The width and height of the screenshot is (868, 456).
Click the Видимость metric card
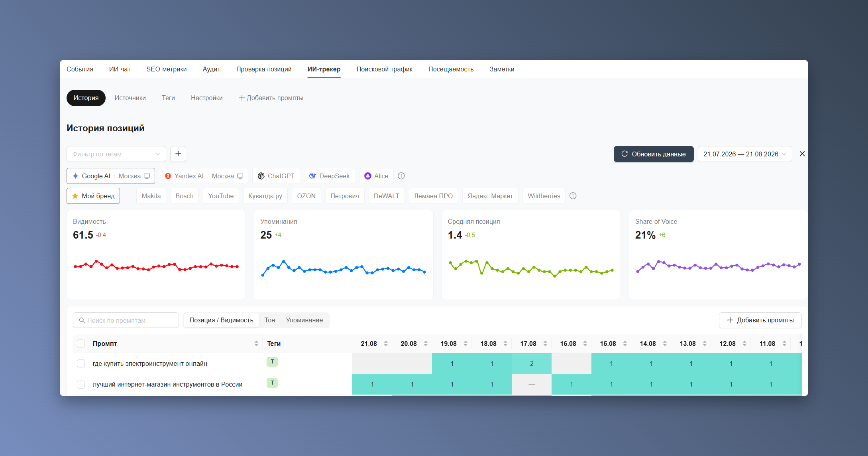[x=156, y=255]
